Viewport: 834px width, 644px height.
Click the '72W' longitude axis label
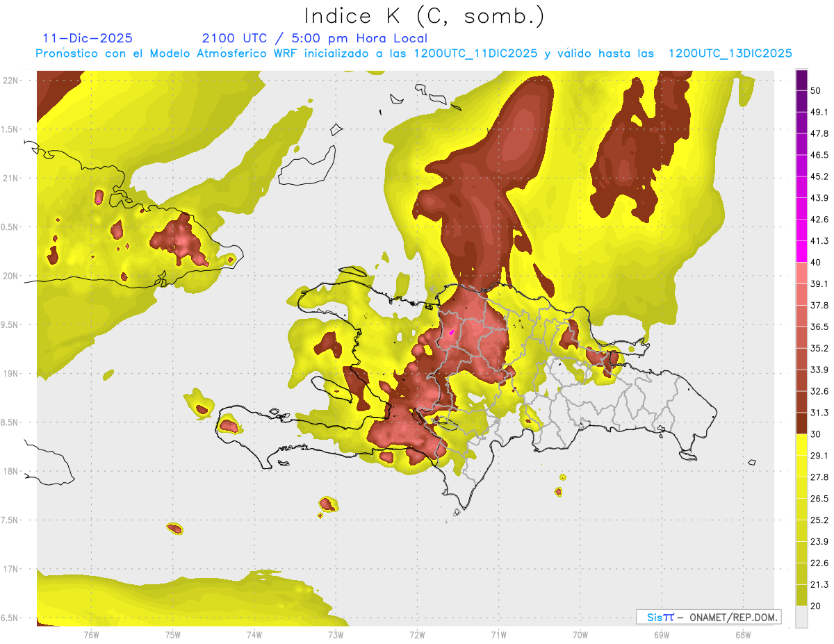tap(417, 634)
